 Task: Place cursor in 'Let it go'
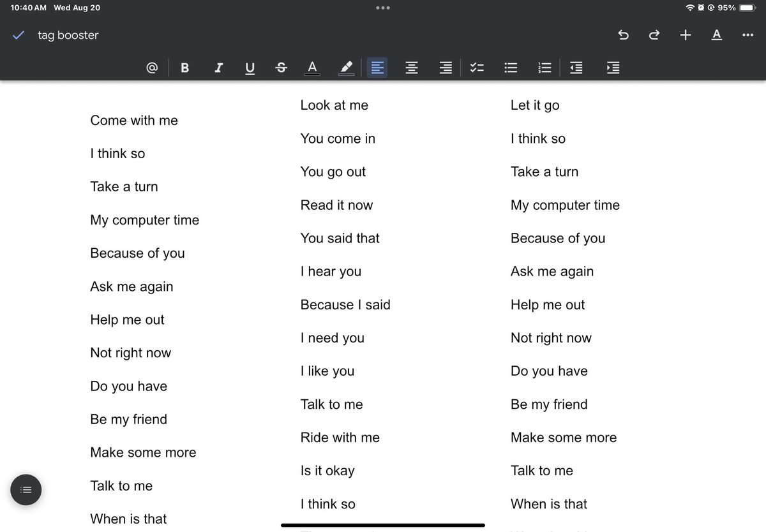[535, 105]
